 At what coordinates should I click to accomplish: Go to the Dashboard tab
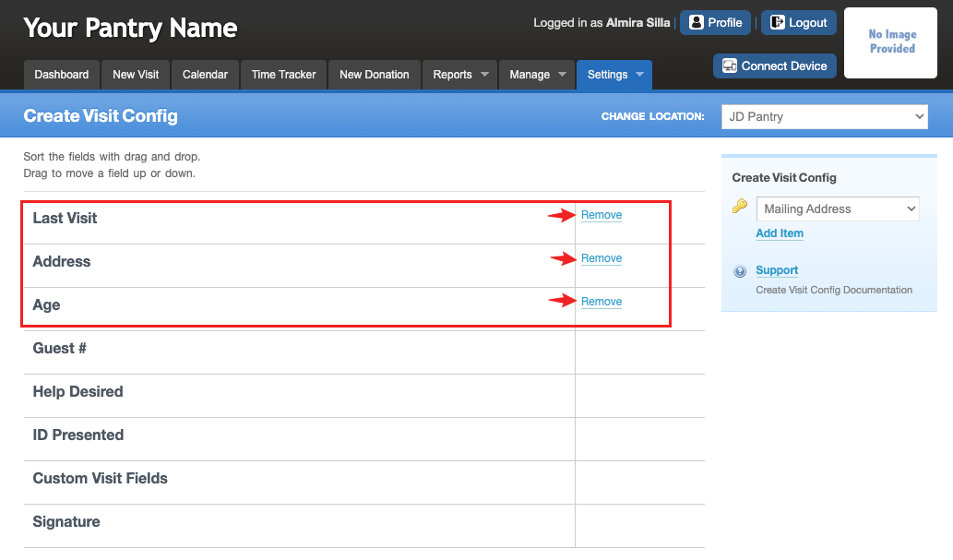[62, 75]
